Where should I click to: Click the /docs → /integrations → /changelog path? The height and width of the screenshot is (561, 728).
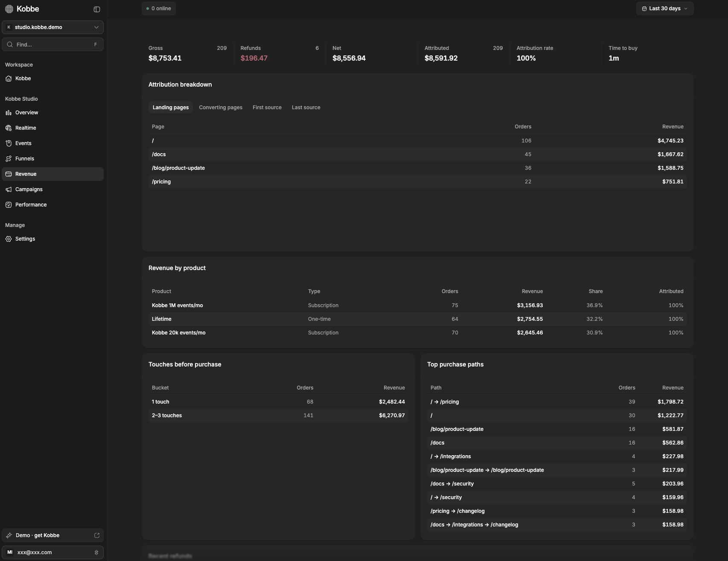(557, 525)
